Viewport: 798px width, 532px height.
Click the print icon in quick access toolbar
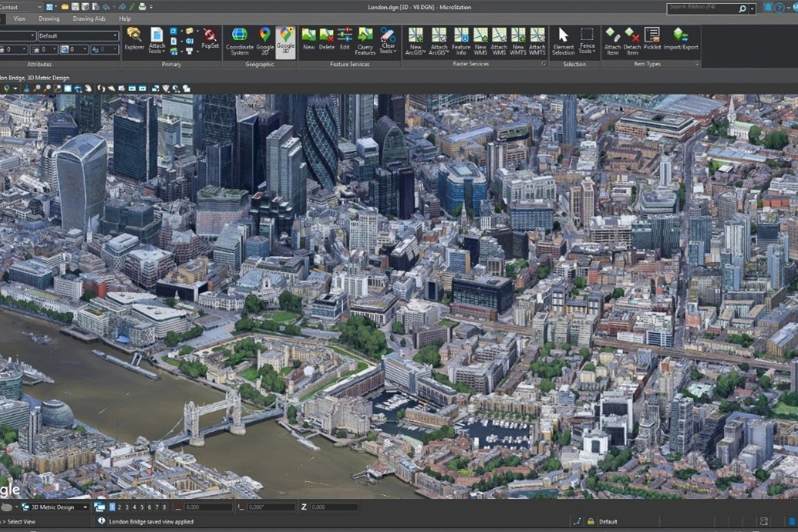click(143, 7)
